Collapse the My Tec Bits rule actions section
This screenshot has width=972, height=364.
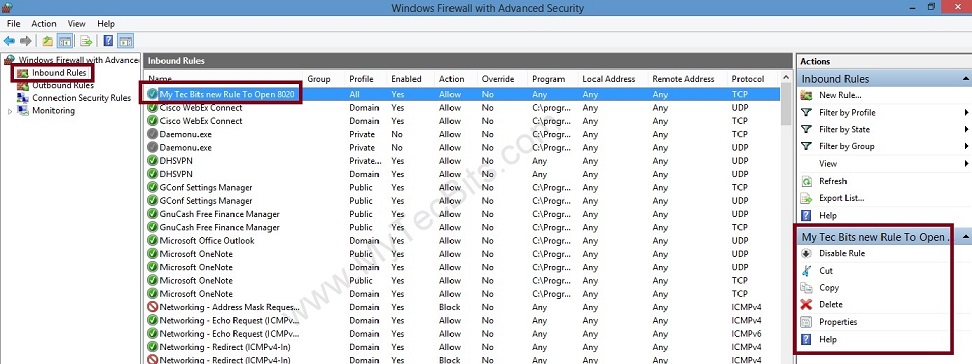[x=966, y=237]
